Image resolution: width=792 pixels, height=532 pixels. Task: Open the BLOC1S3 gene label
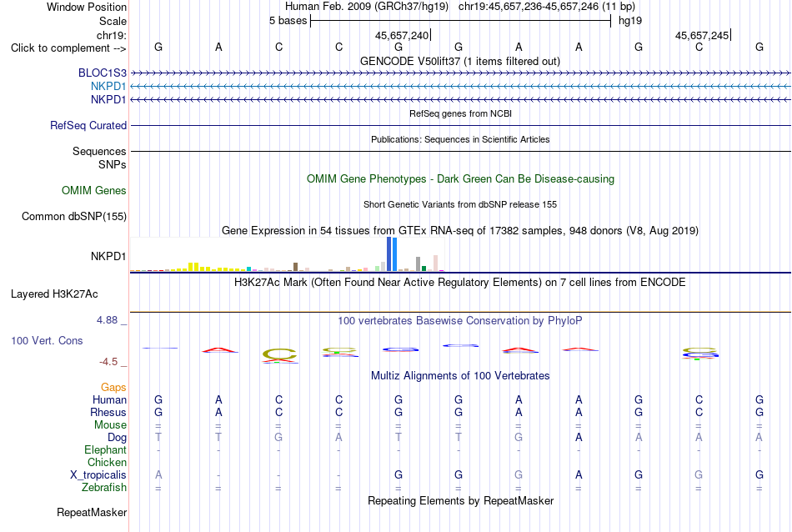click(102, 73)
